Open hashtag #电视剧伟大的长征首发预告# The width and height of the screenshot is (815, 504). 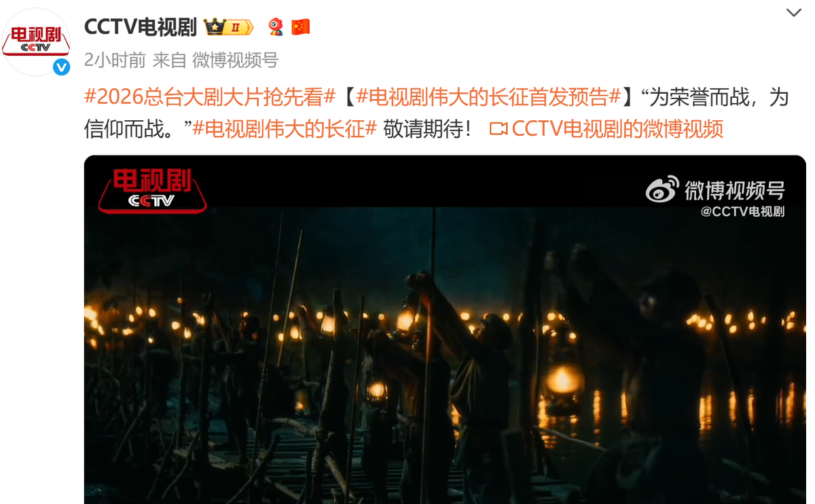[488, 97]
